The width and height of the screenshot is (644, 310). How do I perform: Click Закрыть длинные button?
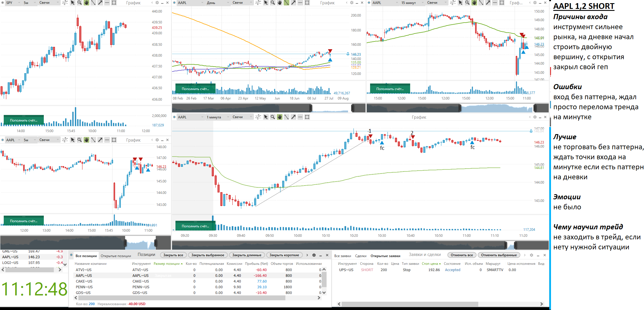coord(247,255)
